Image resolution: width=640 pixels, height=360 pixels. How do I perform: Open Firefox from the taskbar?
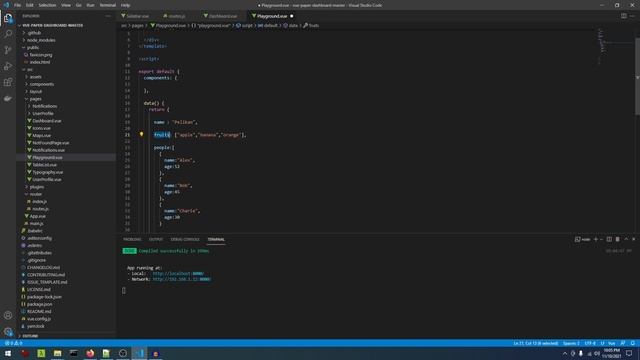tap(90, 353)
